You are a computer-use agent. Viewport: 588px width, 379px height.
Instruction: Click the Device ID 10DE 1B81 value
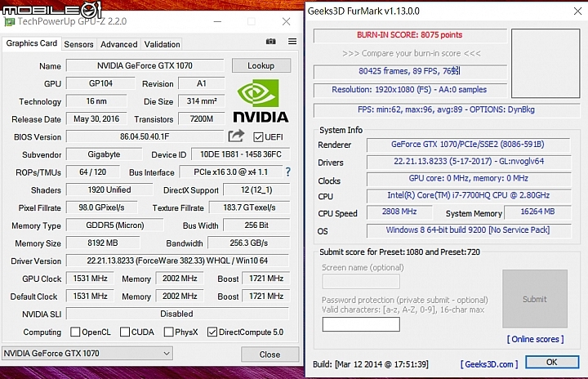pyautogui.click(x=240, y=154)
